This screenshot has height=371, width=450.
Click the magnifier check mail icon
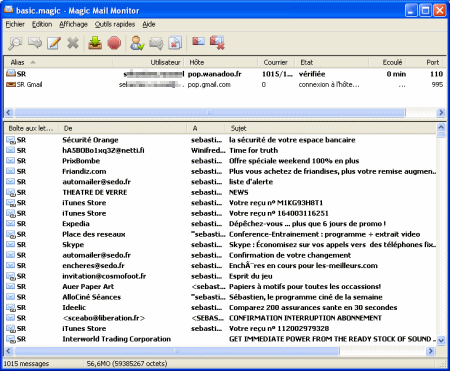point(15,43)
